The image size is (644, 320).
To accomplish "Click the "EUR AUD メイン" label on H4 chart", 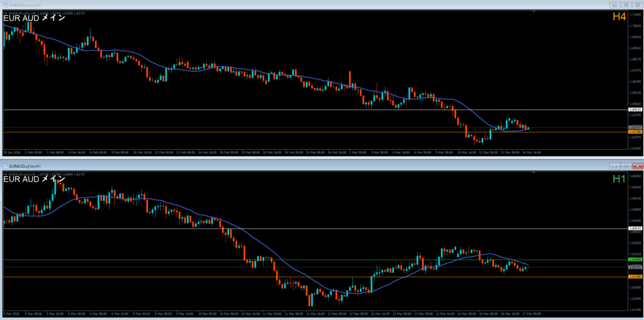I will [x=33, y=18].
